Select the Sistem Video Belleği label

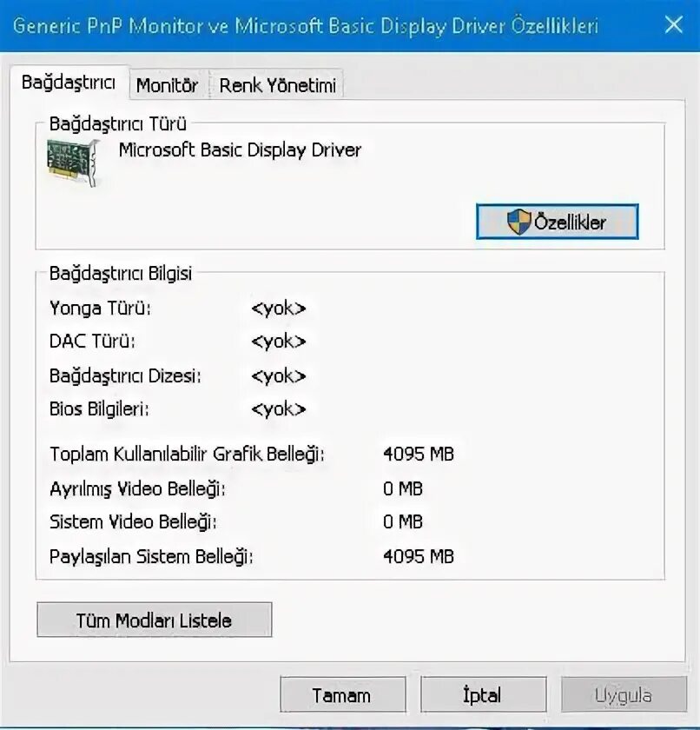coord(133,522)
